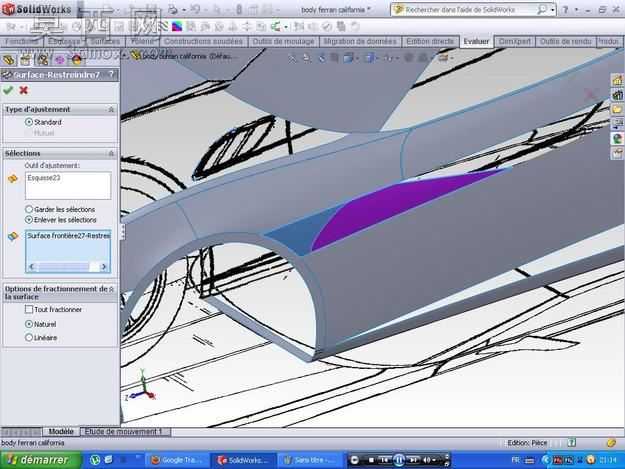The width and height of the screenshot is (625, 469).
Task: Click the View settings monitor icon
Action: 444,58
